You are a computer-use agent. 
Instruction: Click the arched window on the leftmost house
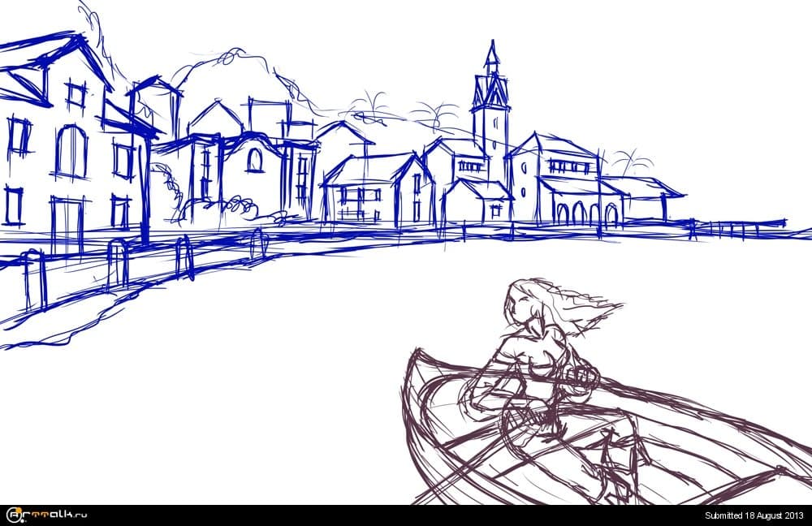coord(71,151)
